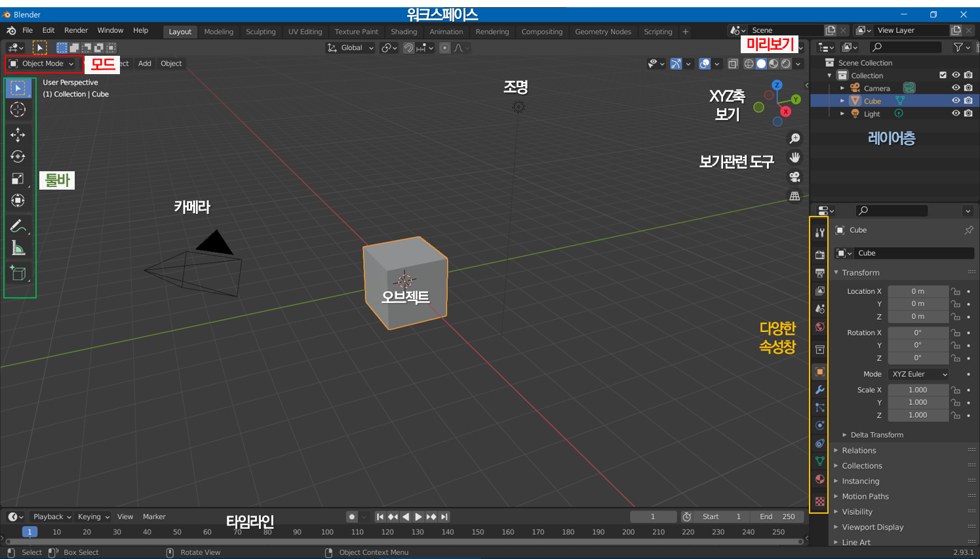Click the viewport zoom magnifier icon
Image resolution: width=980 pixels, height=559 pixels.
pos(794,138)
